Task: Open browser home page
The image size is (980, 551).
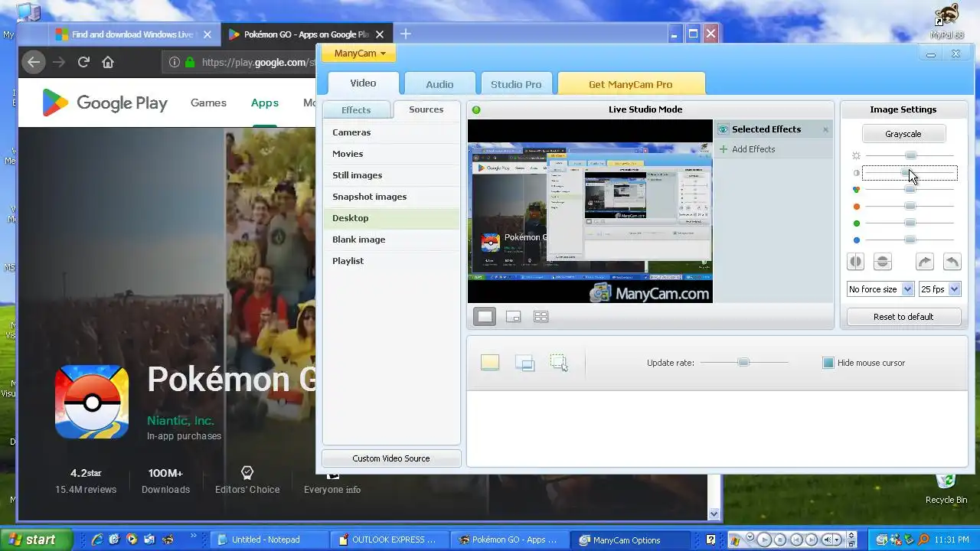Action: (108, 62)
